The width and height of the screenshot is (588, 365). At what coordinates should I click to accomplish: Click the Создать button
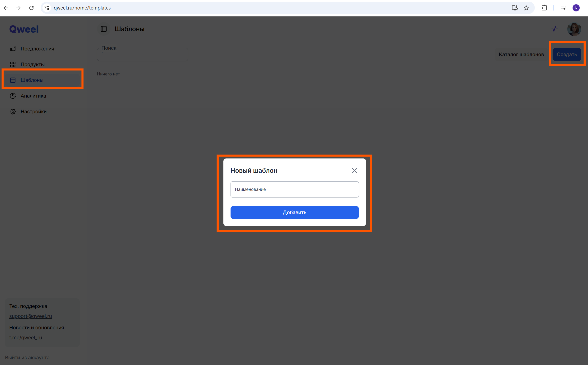pyautogui.click(x=567, y=54)
